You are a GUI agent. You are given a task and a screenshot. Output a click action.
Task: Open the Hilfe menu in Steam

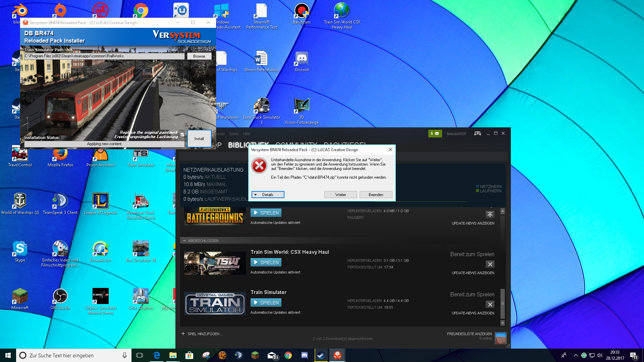247,134
